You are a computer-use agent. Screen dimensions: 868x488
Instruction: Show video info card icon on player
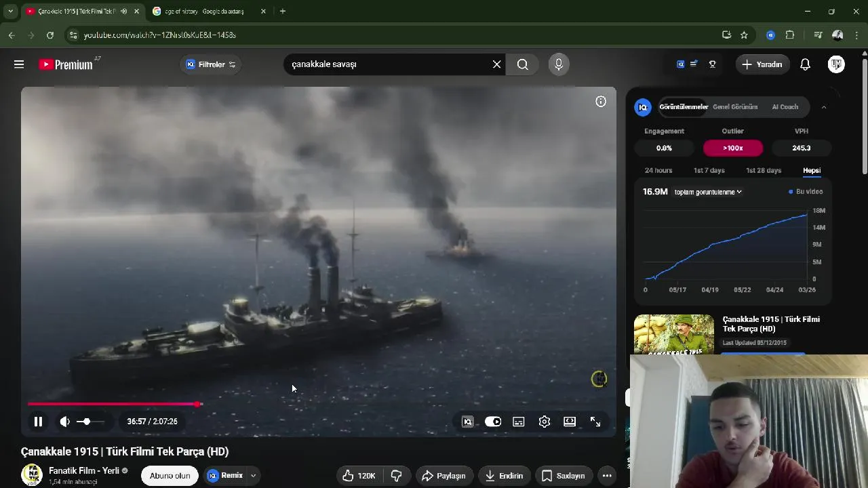tap(601, 102)
